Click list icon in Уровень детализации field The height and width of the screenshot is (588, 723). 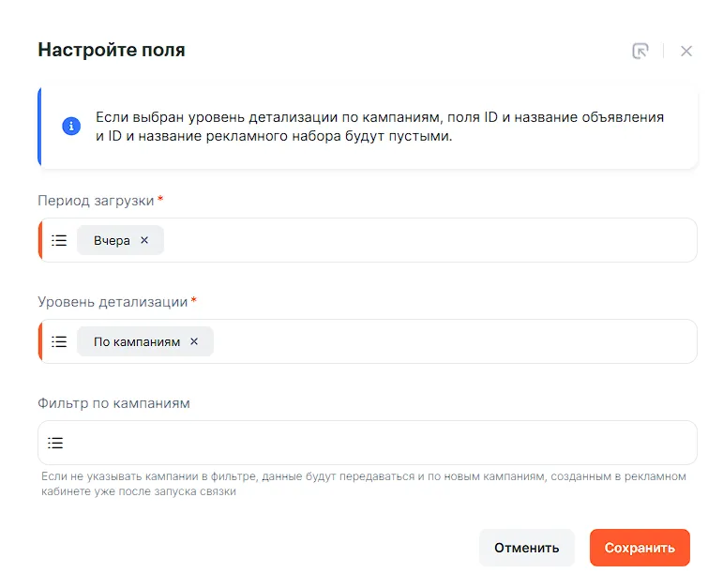pos(59,341)
